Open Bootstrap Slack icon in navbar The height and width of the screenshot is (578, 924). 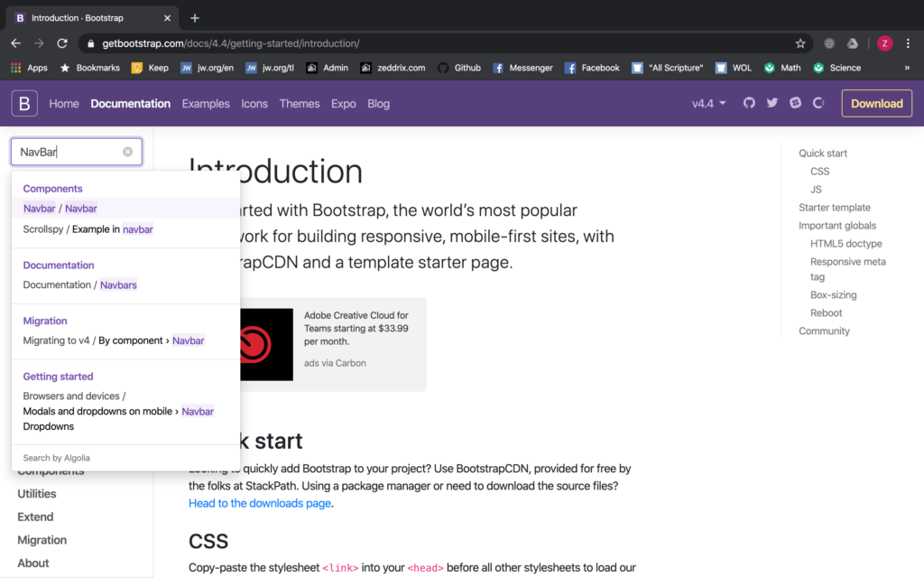pos(796,103)
